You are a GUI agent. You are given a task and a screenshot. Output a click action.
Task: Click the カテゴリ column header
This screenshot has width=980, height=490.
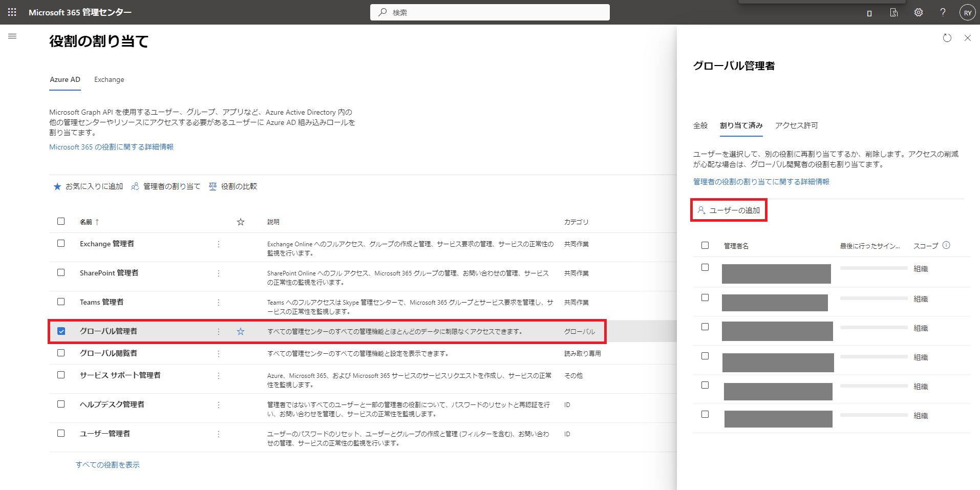[x=577, y=222]
